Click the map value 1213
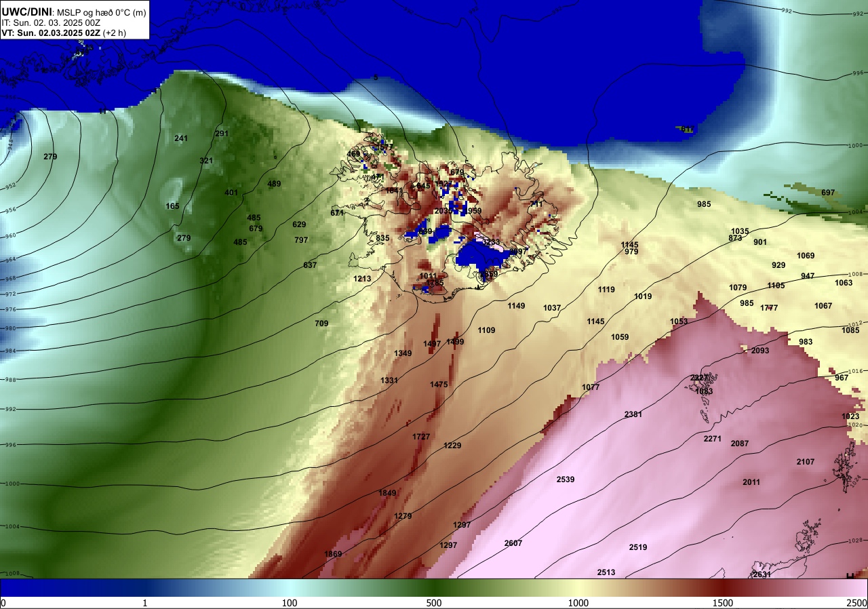This screenshot has width=868, height=609. [x=362, y=279]
